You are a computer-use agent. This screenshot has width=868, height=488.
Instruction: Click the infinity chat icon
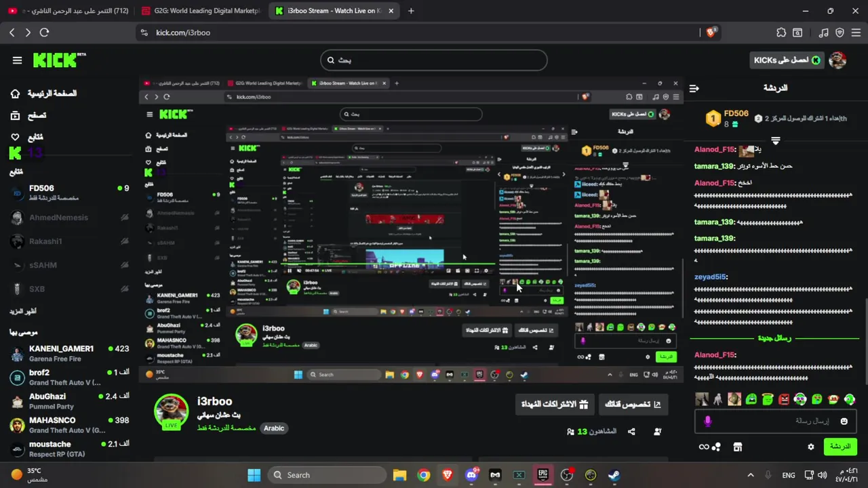tap(704, 447)
